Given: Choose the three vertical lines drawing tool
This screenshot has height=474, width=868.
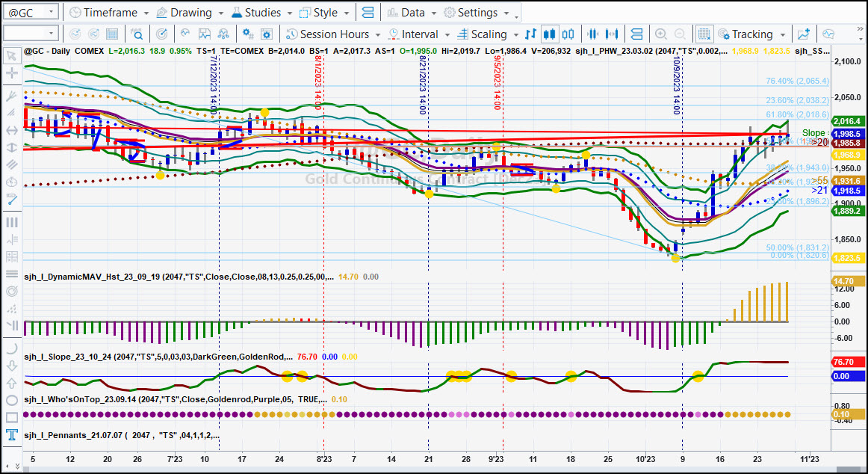Looking at the screenshot, I should coord(11,223).
